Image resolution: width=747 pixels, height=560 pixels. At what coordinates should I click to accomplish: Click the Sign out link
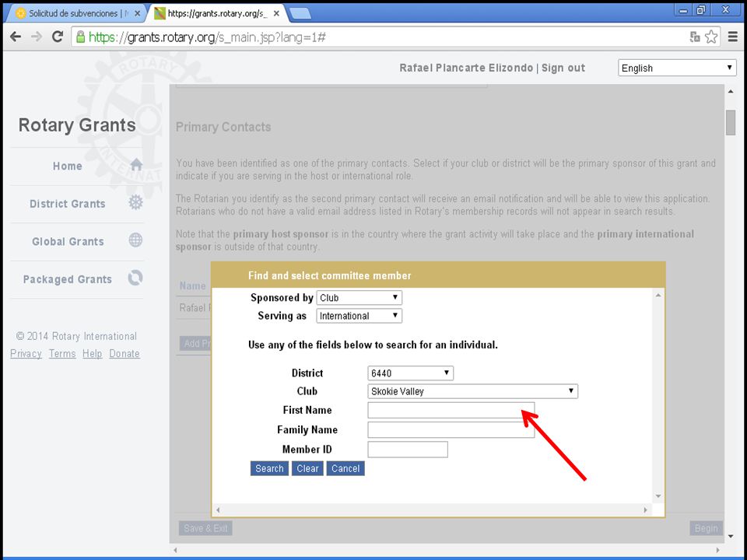click(563, 68)
